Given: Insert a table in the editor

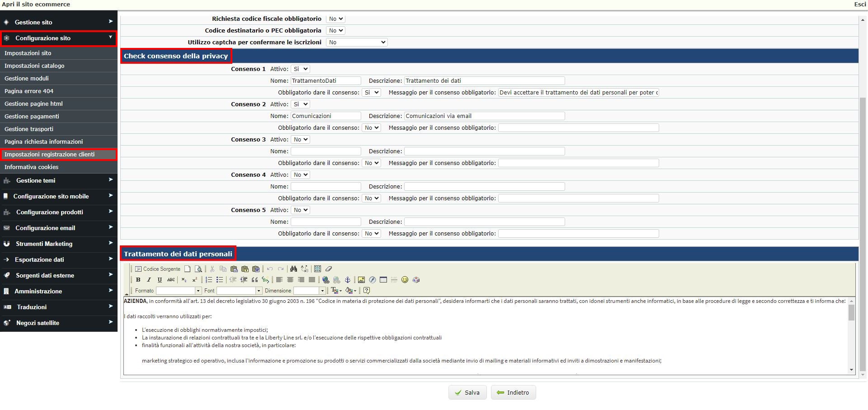Looking at the screenshot, I should coord(383,280).
